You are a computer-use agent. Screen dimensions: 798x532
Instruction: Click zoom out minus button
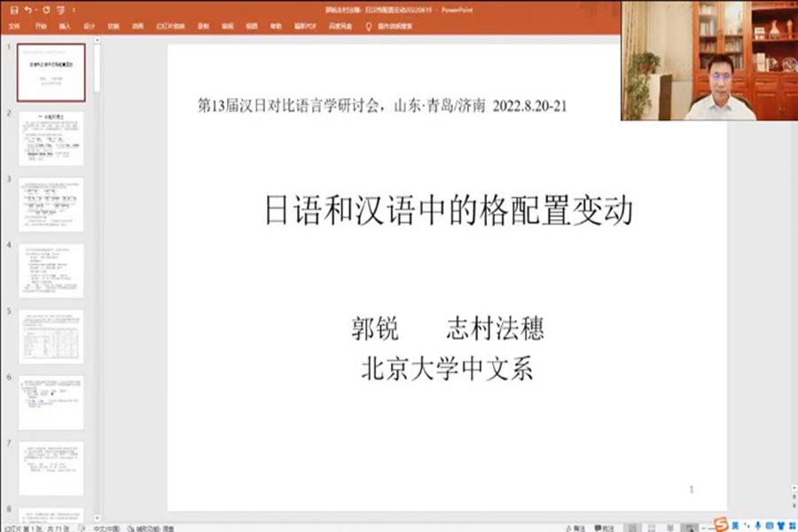[x=704, y=528]
